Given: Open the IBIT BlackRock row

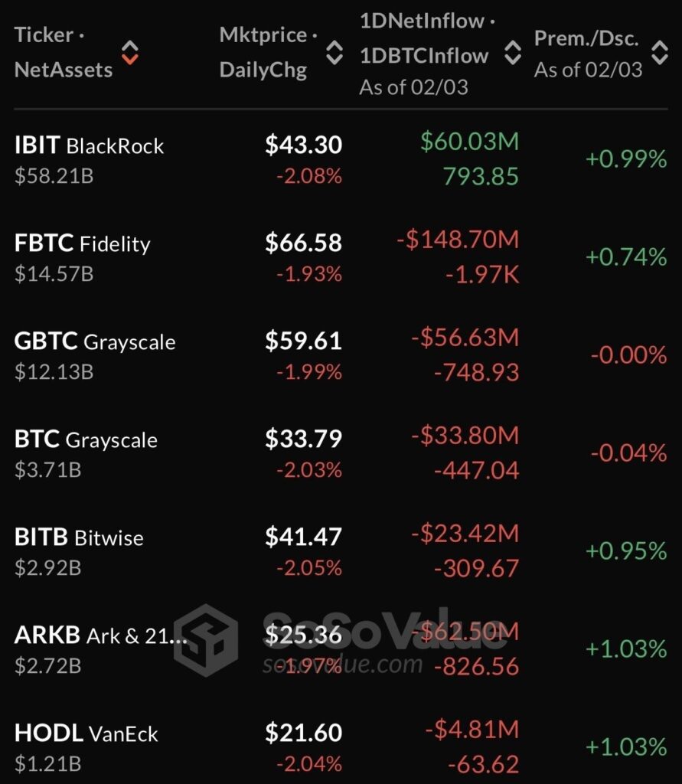Looking at the screenshot, I should point(90,145).
